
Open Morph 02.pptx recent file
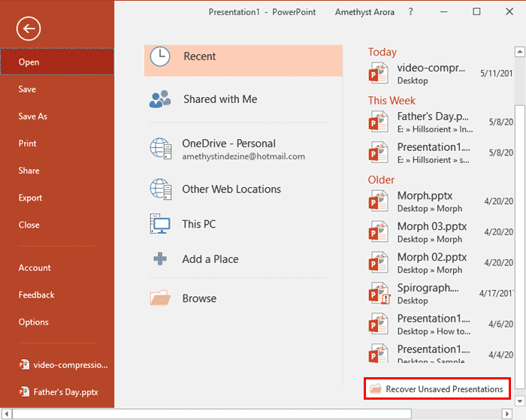440,263
